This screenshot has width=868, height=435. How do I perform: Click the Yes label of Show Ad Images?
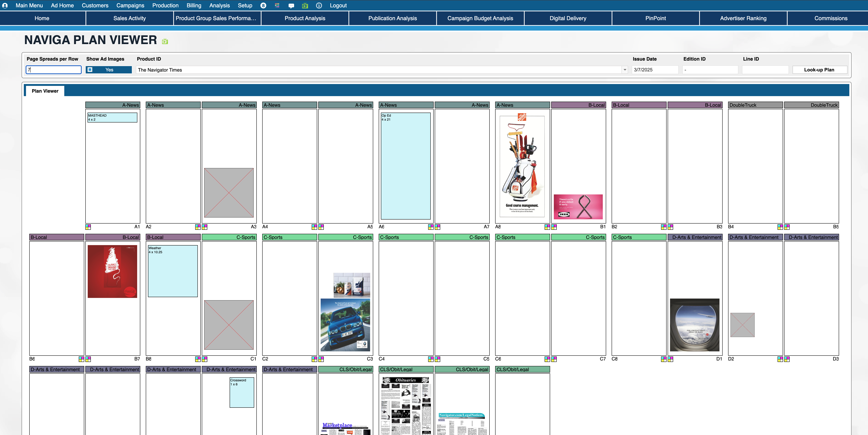pyautogui.click(x=109, y=70)
